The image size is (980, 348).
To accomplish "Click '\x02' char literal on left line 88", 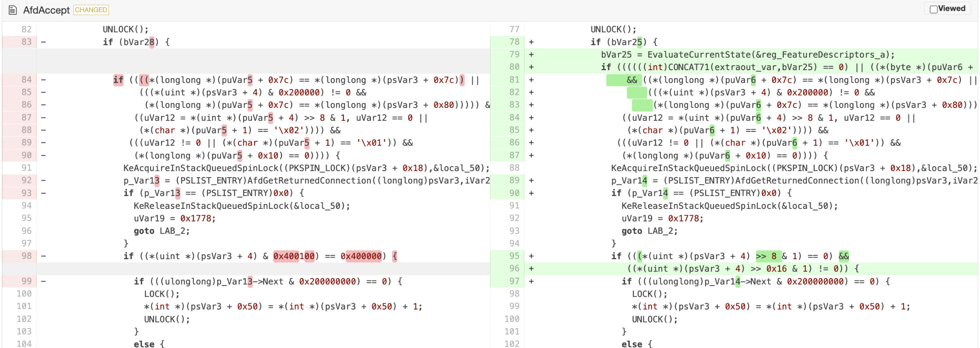I will pos(289,131).
